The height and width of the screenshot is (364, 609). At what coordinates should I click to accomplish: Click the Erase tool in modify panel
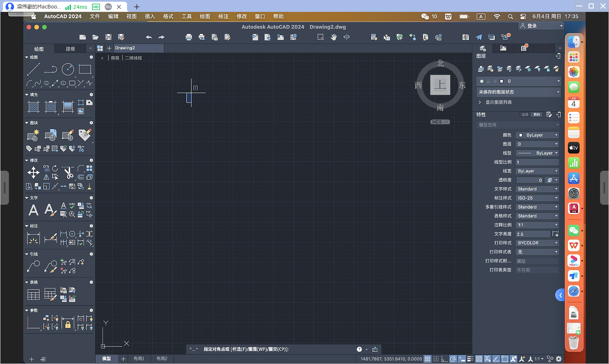[x=89, y=186]
